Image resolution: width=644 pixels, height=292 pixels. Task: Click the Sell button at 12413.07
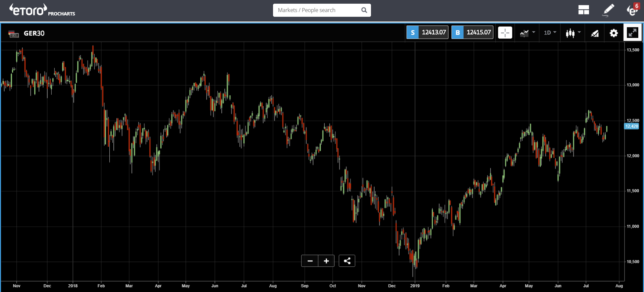[427, 32]
